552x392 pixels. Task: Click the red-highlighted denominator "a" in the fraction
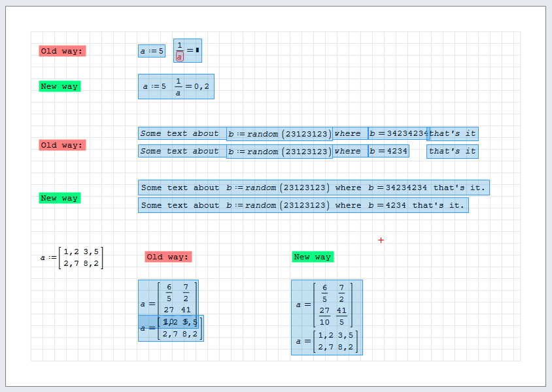(180, 57)
